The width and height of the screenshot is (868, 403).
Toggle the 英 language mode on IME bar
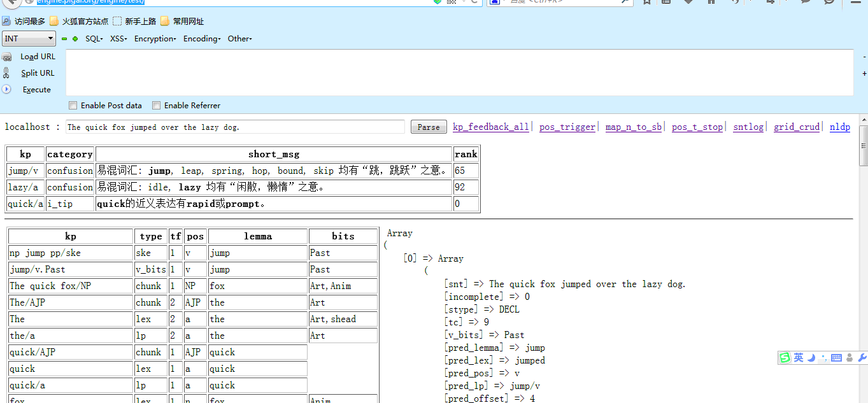[x=799, y=358]
